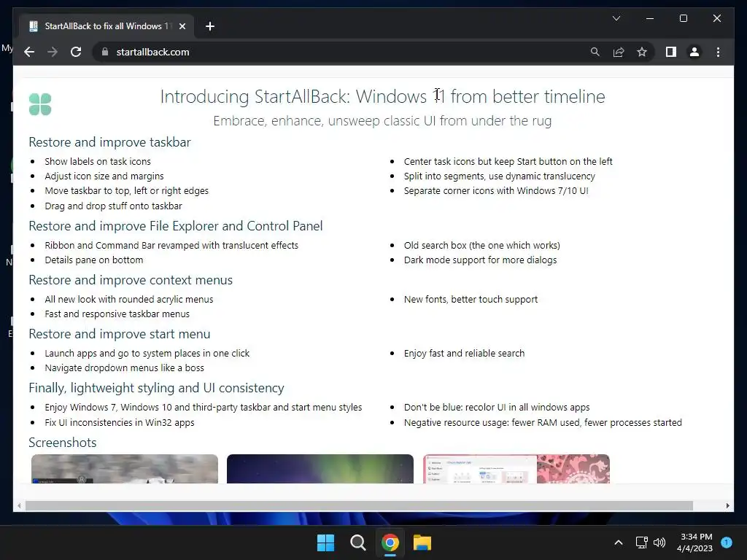747x560 pixels.
Task: Click 'All new look with rounded acrylic menus'
Action: (x=129, y=300)
